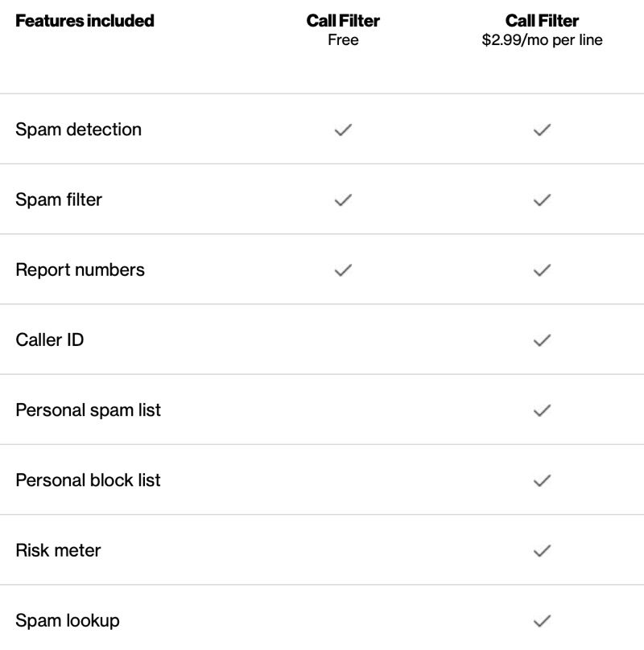This screenshot has width=644, height=650.
Task: Click the Spam detection feature label
Action: [x=78, y=130]
